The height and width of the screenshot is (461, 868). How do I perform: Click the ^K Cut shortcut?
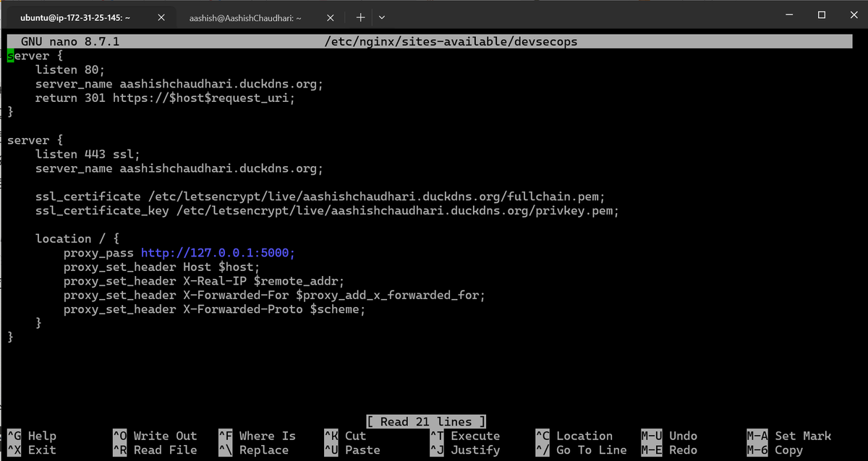(346, 436)
